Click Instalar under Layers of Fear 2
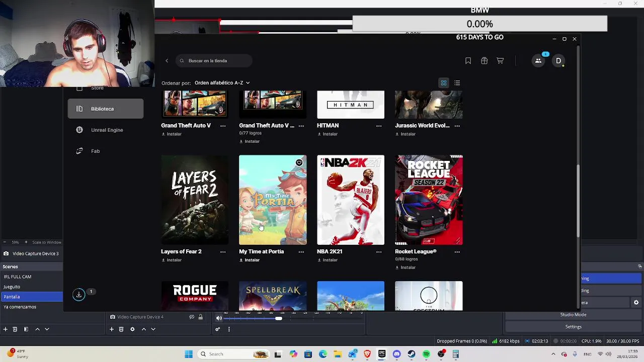The width and height of the screenshot is (644, 362). [x=172, y=260]
